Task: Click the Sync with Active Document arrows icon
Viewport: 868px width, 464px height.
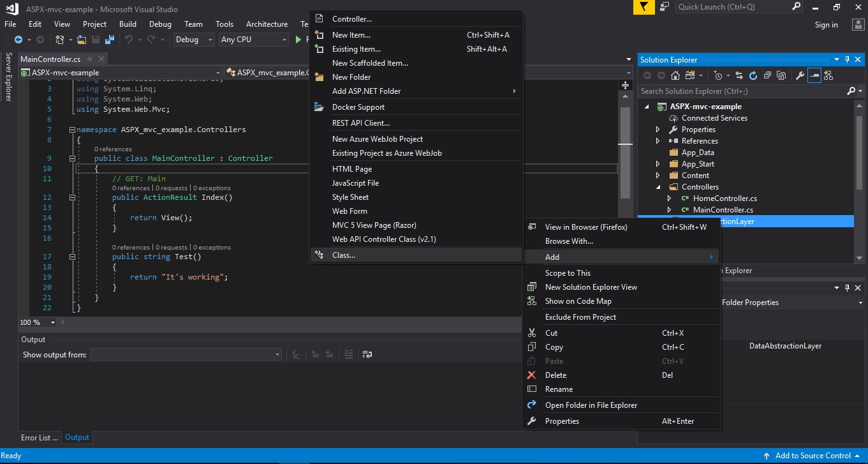Action: (x=739, y=75)
